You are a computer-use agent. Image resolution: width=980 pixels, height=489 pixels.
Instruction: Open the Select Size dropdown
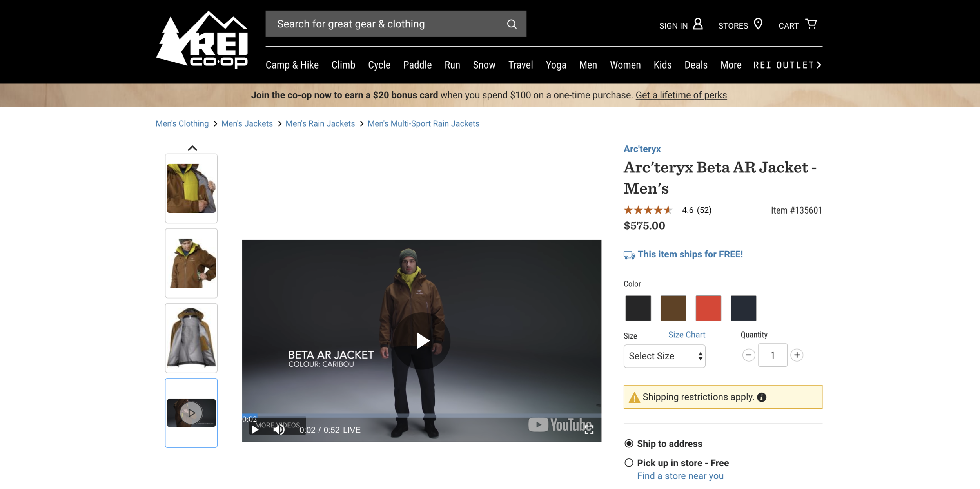coord(664,356)
